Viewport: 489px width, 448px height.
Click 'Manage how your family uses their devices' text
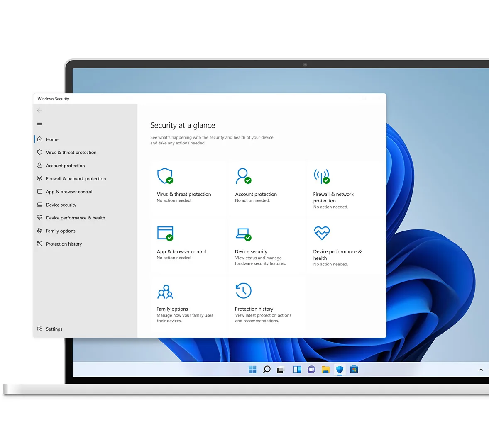click(x=185, y=318)
